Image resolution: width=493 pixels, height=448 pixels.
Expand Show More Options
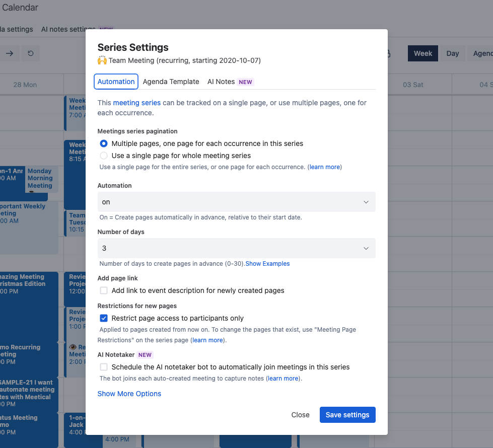[x=129, y=394]
